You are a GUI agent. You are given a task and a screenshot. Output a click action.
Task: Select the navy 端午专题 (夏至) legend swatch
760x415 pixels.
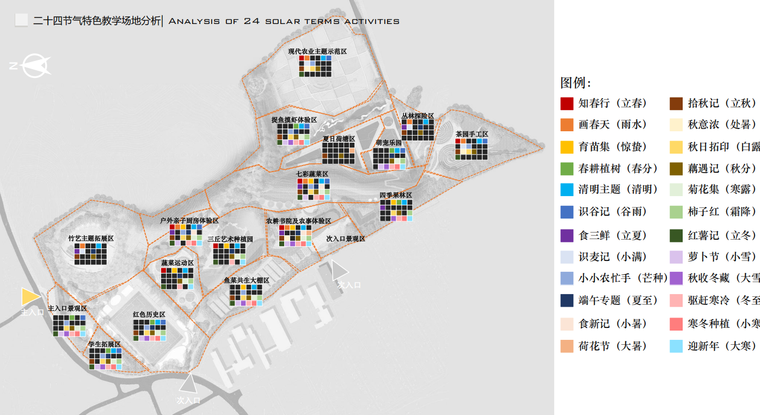pyautogui.click(x=568, y=301)
